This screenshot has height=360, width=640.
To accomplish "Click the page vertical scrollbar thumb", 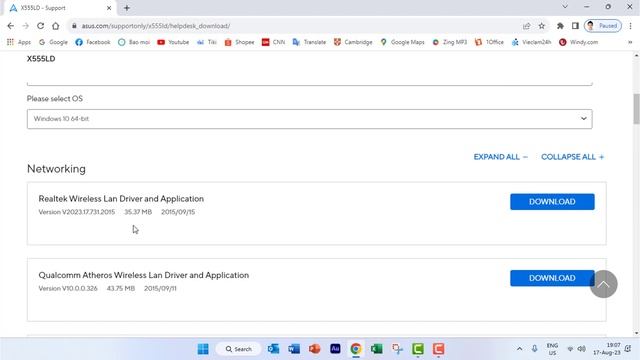I will click(636, 109).
